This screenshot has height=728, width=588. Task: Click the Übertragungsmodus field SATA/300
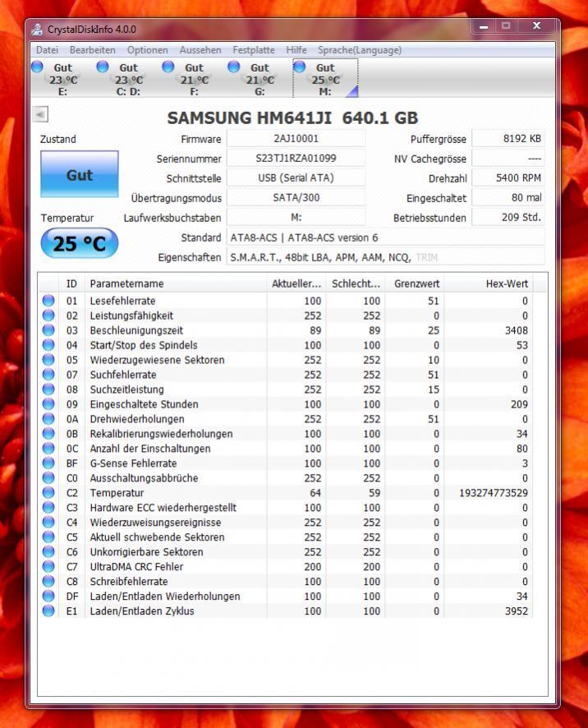[296, 197]
